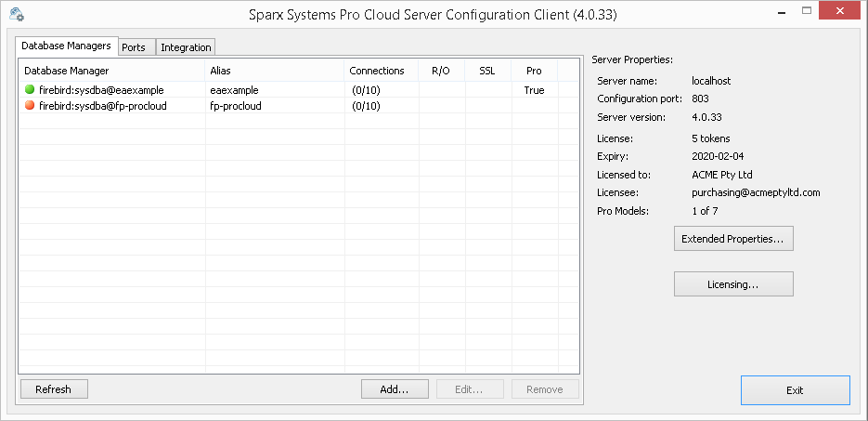Click the Edit... button
This screenshot has height=421, width=868.
[470, 389]
